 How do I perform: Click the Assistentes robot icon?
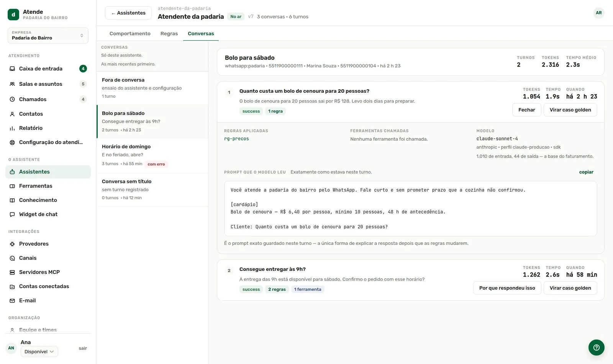click(x=12, y=172)
